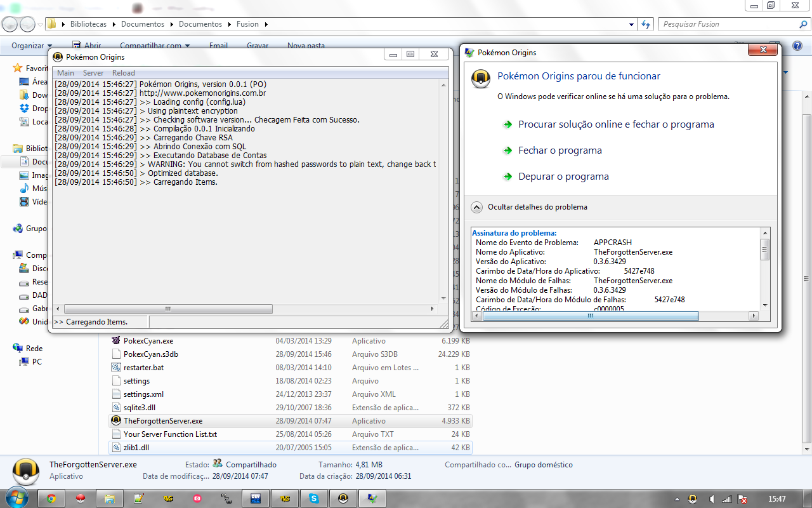Click the Músicas note icon in sidebar
812x508 pixels.
(x=24, y=189)
